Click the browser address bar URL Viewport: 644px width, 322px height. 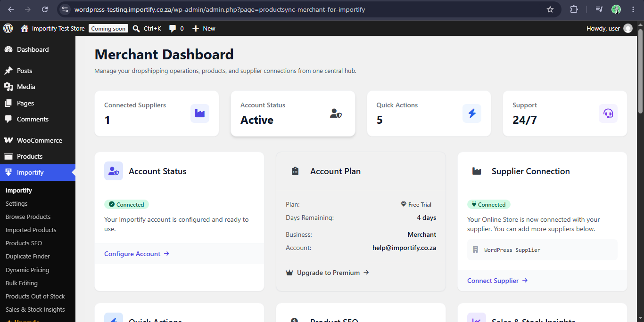(220, 9)
